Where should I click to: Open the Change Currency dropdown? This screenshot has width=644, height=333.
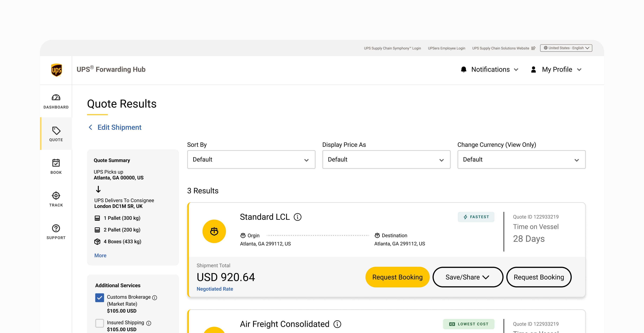pos(521,159)
